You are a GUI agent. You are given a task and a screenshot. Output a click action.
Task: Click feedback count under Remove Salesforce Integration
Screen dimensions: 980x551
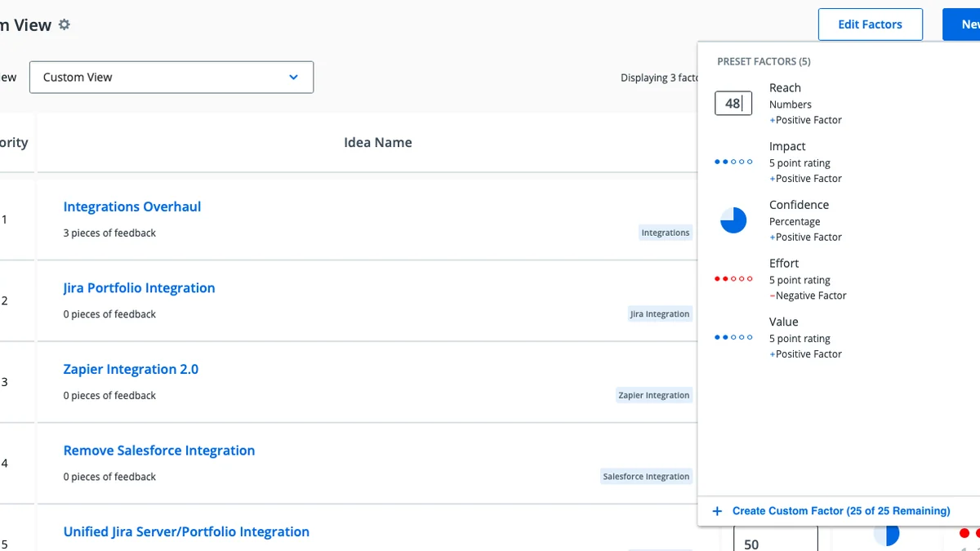(x=109, y=477)
